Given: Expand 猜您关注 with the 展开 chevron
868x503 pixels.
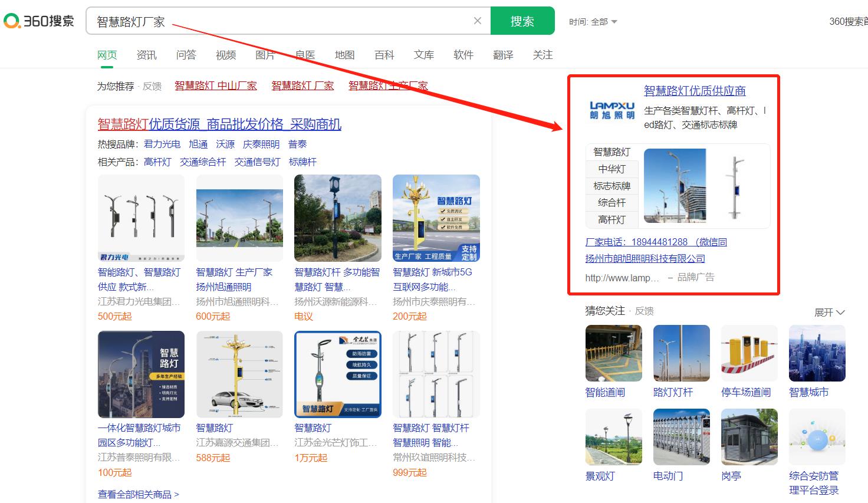Looking at the screenshot, I should point(829,313).
